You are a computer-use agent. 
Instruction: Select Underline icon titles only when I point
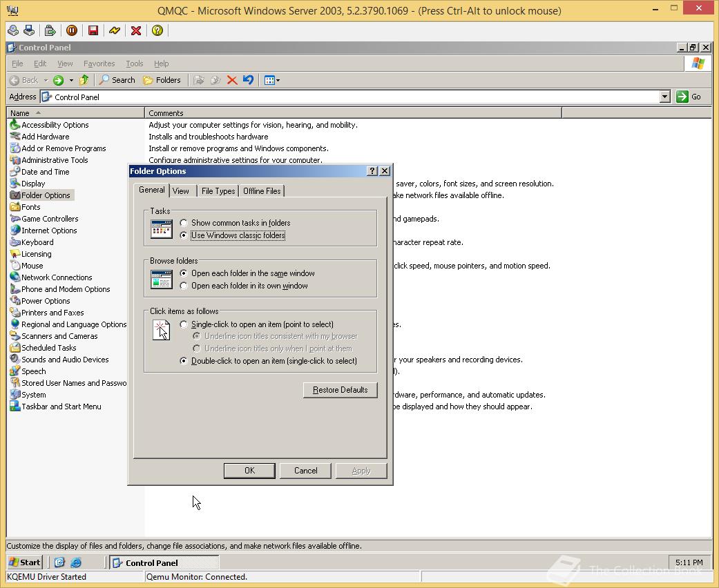[x=272, y=349]
